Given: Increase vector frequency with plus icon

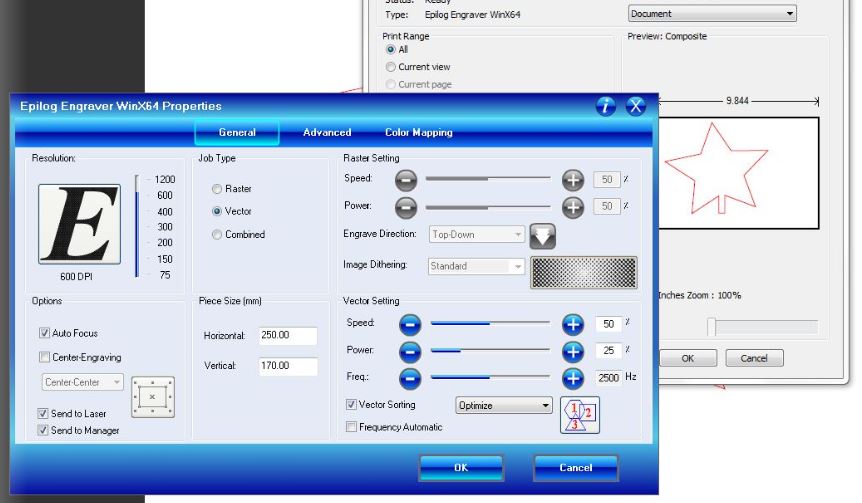Looking at the screenshot, I should (573, 378).
